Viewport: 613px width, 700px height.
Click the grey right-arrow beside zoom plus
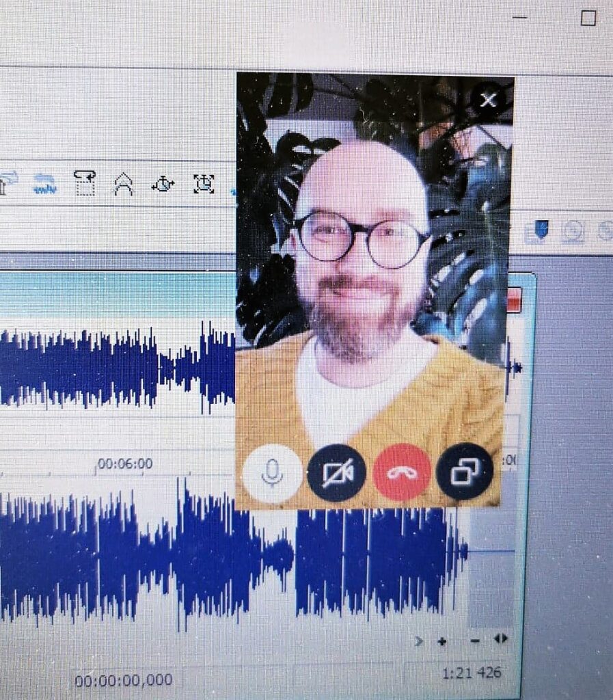point(419,641)
